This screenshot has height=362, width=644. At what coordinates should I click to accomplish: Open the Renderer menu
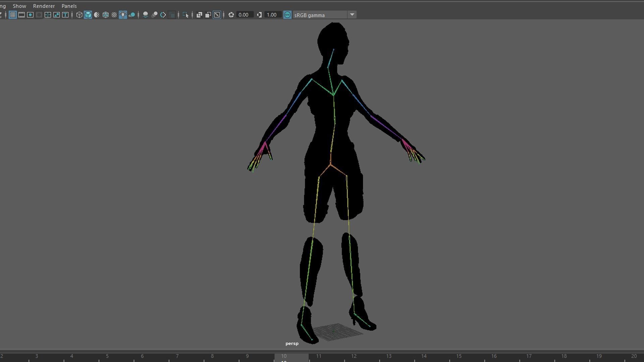[x=44, y=6]
